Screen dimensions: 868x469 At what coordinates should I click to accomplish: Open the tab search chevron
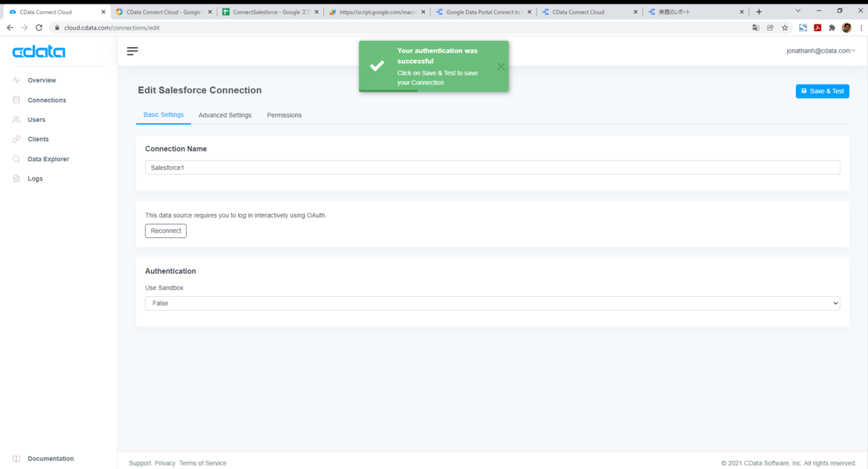798,11
